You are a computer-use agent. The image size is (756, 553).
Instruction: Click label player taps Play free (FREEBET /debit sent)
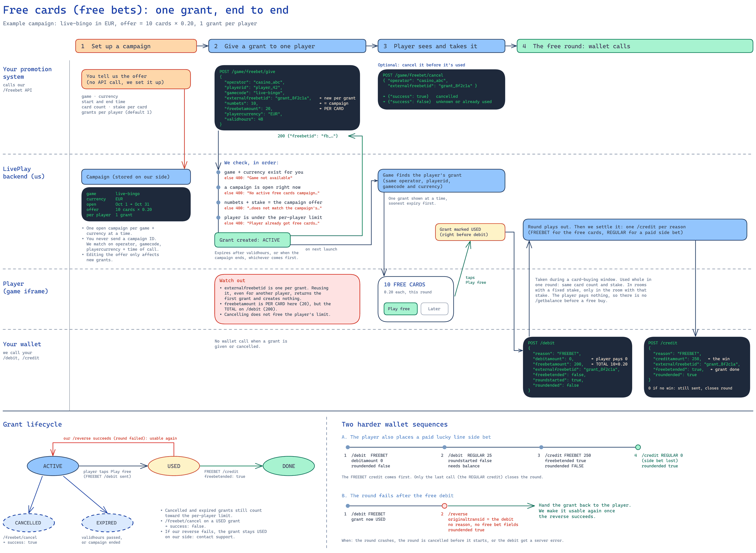pos(107,474)
